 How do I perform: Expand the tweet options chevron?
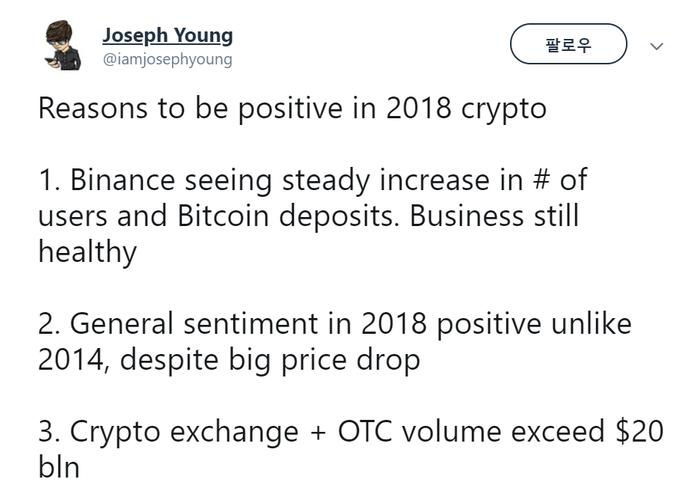(x=656, y=46)
